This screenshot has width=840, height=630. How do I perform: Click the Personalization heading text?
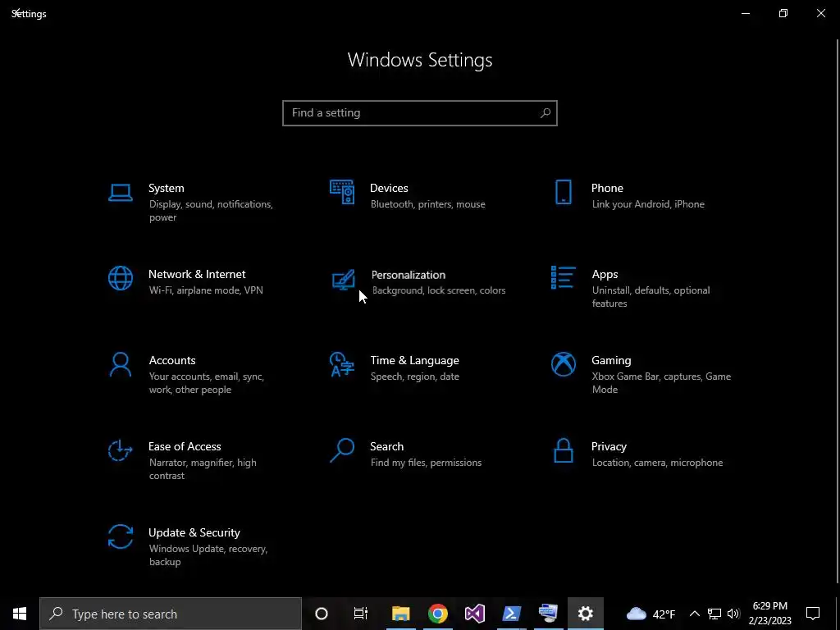(x=409, y=275)
